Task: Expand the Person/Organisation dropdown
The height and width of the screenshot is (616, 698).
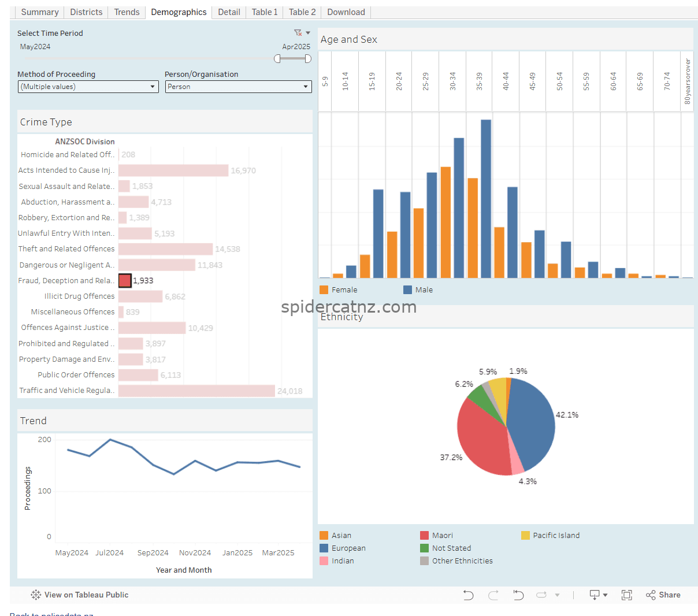Action: (238, 87)
